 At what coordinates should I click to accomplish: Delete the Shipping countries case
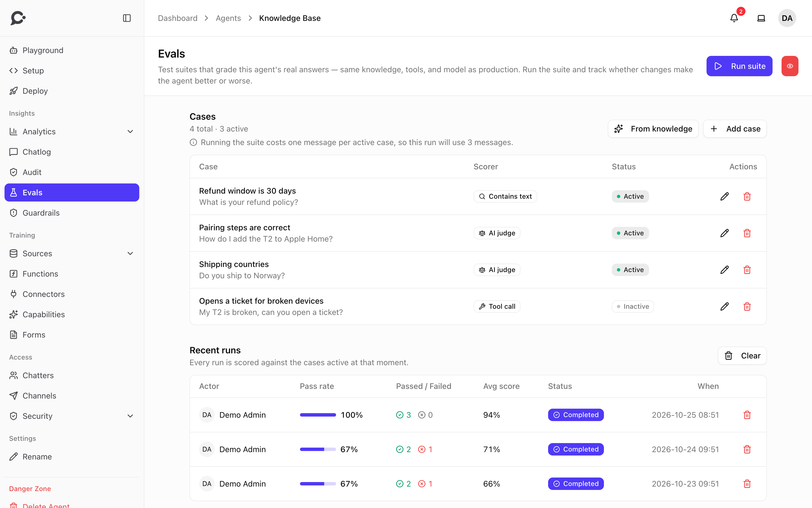click(x=747, y=270)
